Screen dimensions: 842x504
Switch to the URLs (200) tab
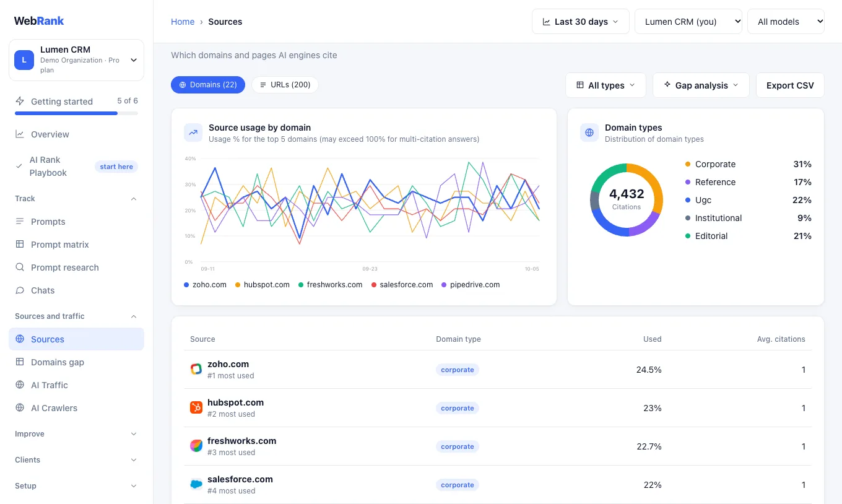pos(285,85)
